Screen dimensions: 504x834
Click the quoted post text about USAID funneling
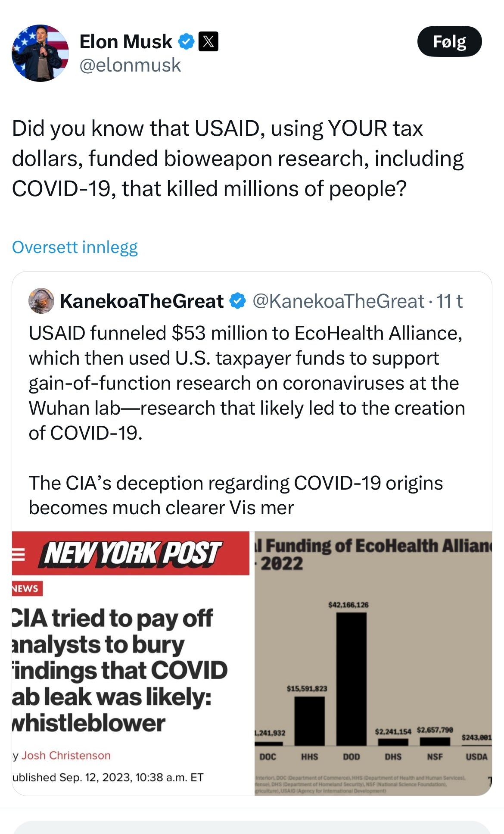246,383
